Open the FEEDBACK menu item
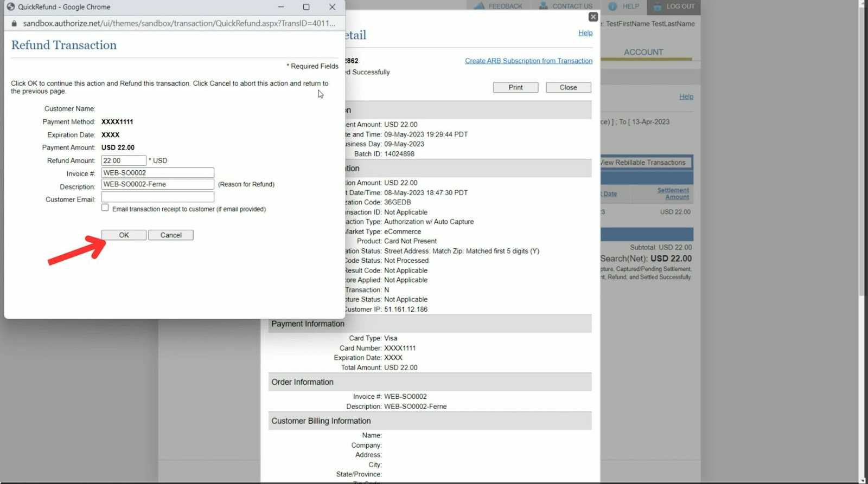The height and width of the screenshot is (484, 868). (x=505, y=7)
